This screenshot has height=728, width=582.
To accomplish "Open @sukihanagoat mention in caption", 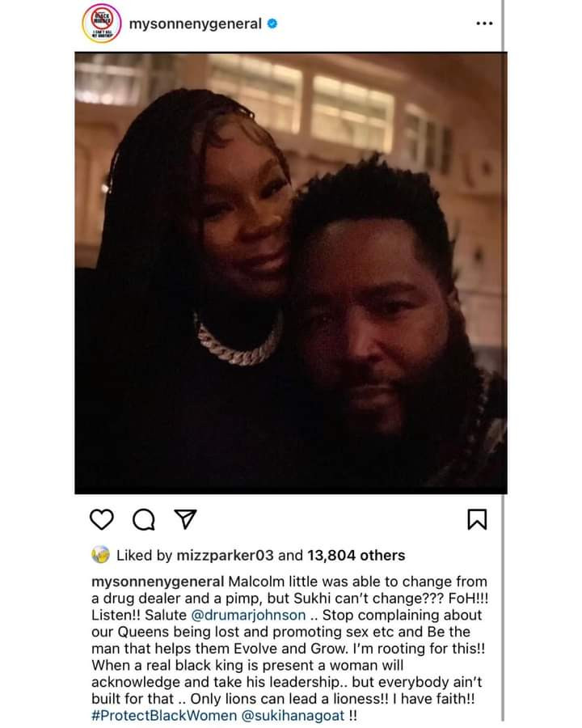I will [x=293, y=716].
